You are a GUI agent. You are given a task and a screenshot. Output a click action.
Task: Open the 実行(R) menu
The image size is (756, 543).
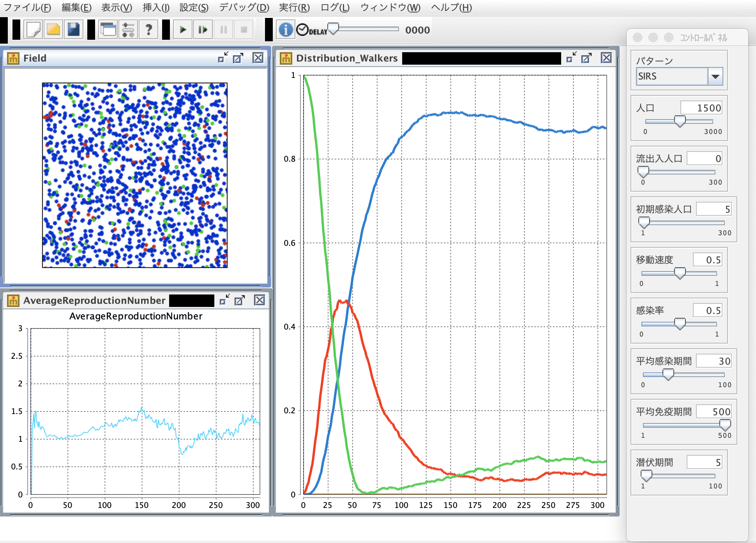click(294, 7)
